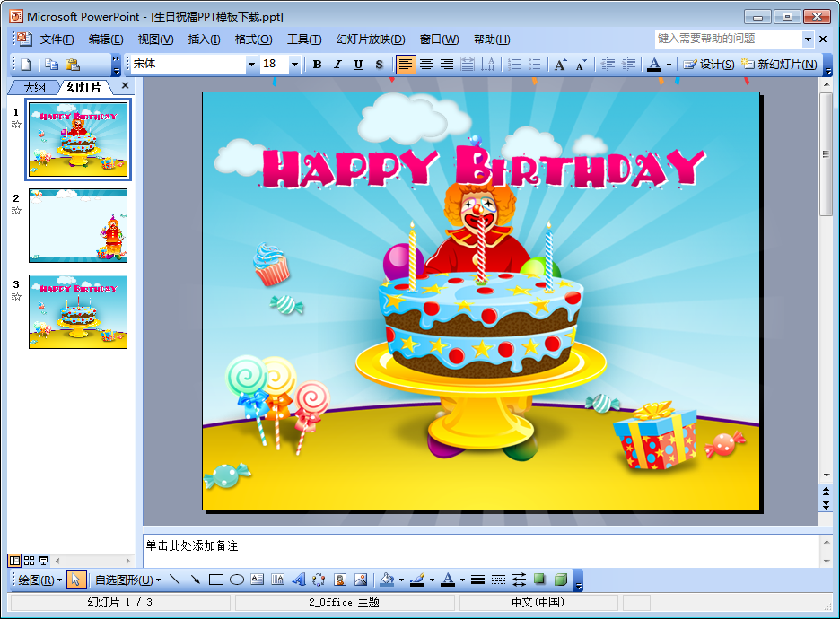Click the Insert Picture icon

[361, 580]
